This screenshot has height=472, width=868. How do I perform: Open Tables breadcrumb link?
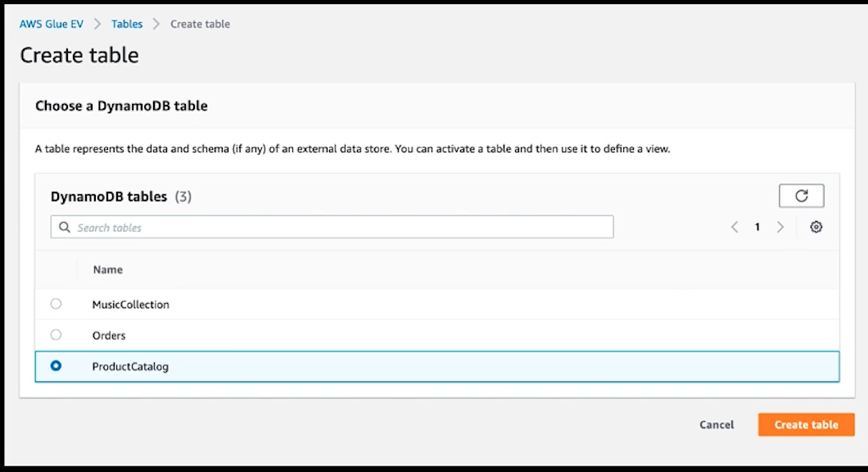point(127,24)
